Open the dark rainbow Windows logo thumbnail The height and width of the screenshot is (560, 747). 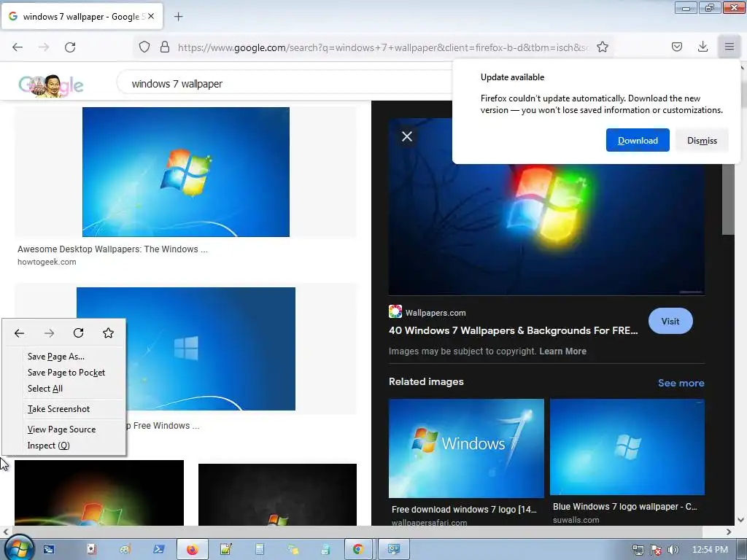point(99,493)
